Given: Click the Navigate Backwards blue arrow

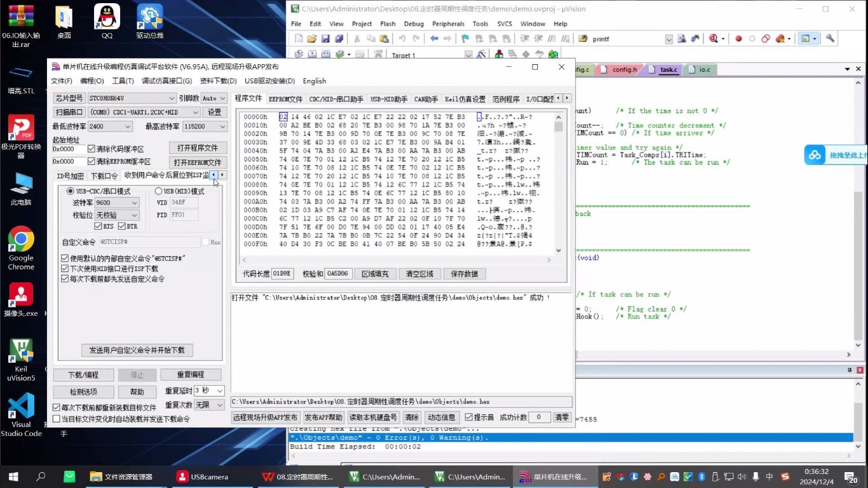Looking at the screenshot, I should [434, 39].
